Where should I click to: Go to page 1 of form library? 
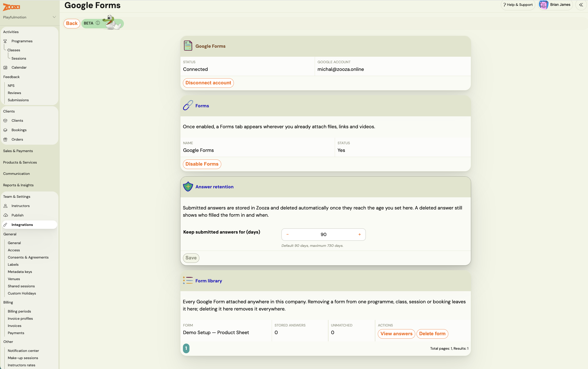186,348
